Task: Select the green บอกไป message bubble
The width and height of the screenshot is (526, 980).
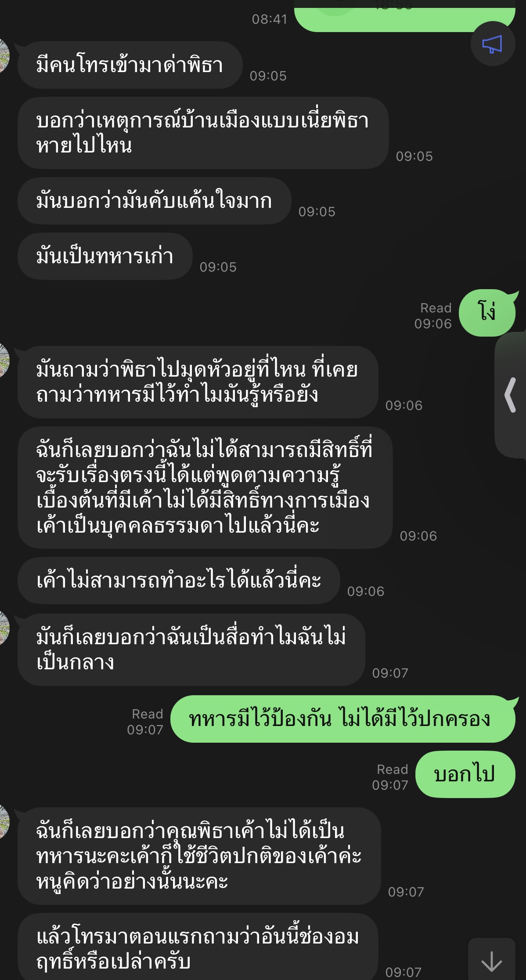Action: click(465, 774)
